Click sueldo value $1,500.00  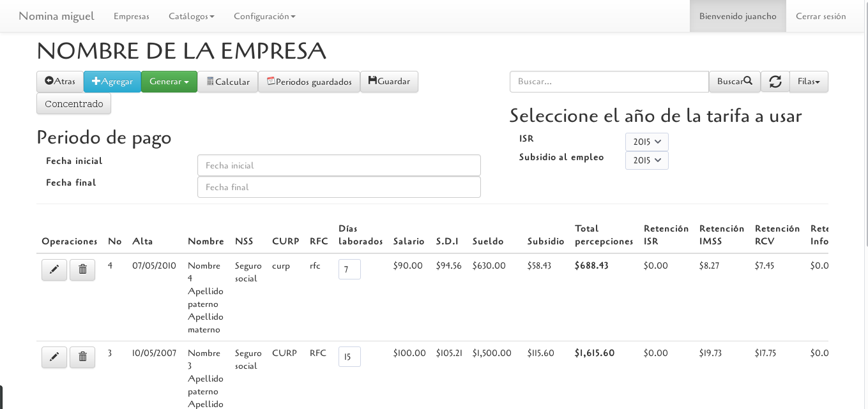[492, 353]
